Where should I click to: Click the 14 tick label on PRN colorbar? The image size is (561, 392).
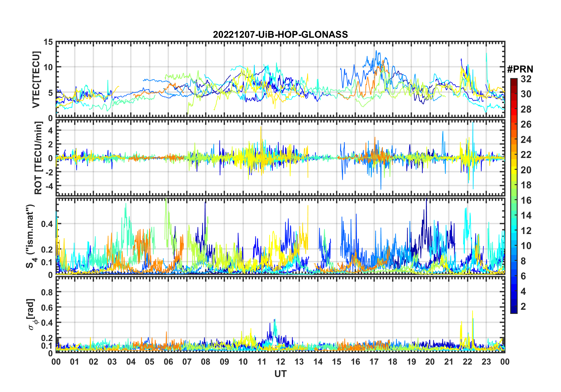(x=526, y=215)
